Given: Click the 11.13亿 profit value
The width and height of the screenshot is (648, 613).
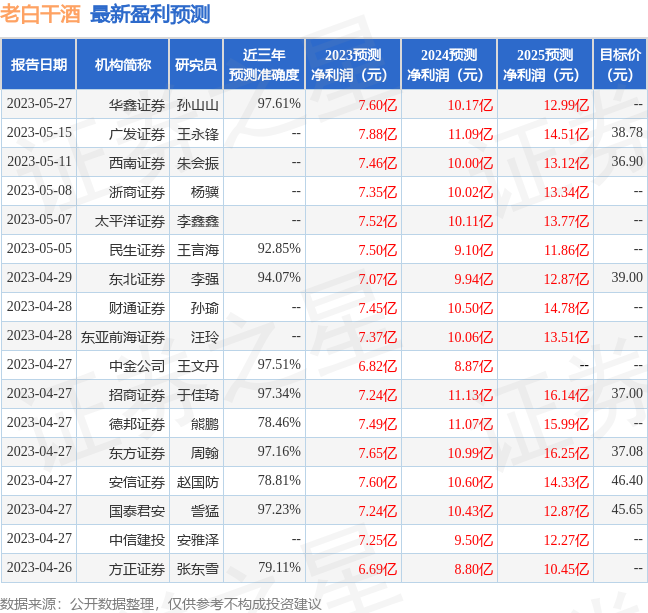Looking at the screenshot, I should pos(470,395).
